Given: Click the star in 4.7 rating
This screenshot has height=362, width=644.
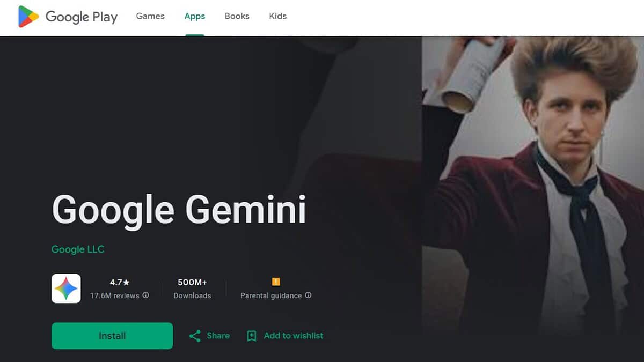Looking at the screenshot, I should (x=126, y=282).
